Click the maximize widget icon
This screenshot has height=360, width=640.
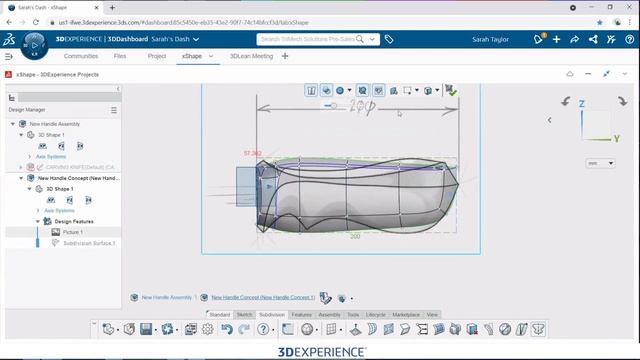[x=606, y=74]
